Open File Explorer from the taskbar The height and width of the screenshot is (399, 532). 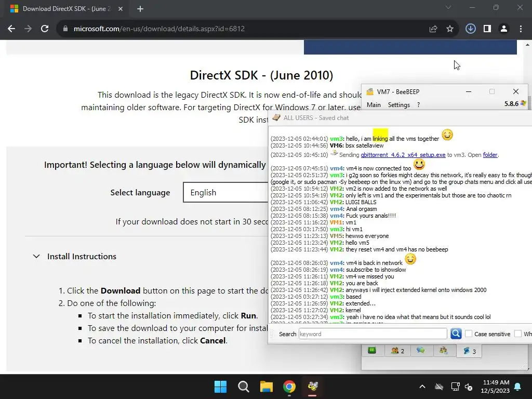coord(267,387)
